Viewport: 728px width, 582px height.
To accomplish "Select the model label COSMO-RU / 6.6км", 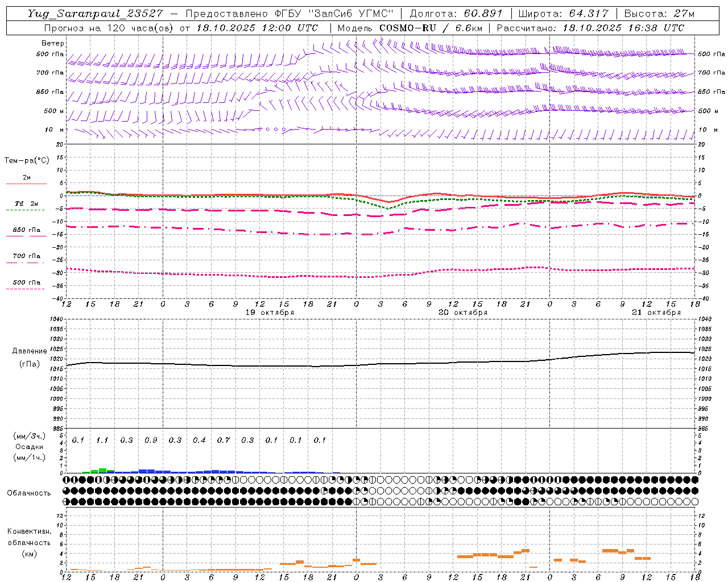I will point(431,28).
